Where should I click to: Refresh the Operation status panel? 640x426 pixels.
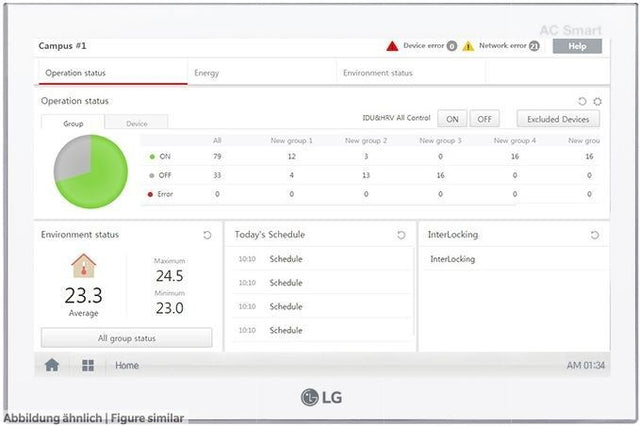coord(582,101)
